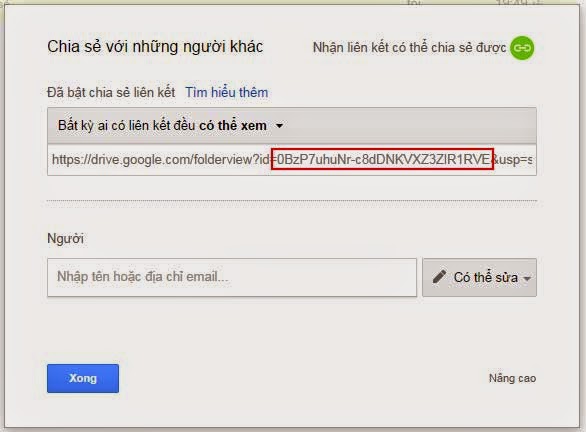Screen dimensions: 586x432
Task: Click the 'Chia sẻ với những người khác' heading
Action: click(155, 47)
